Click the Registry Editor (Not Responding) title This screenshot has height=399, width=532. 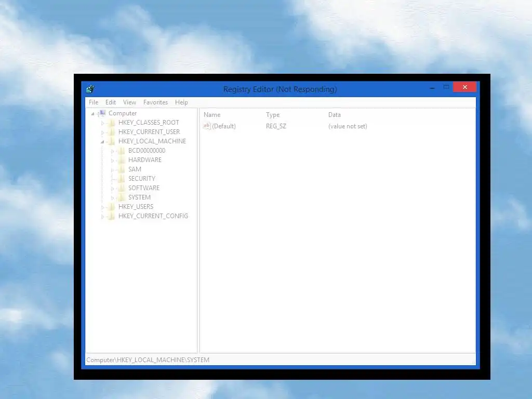280,89
